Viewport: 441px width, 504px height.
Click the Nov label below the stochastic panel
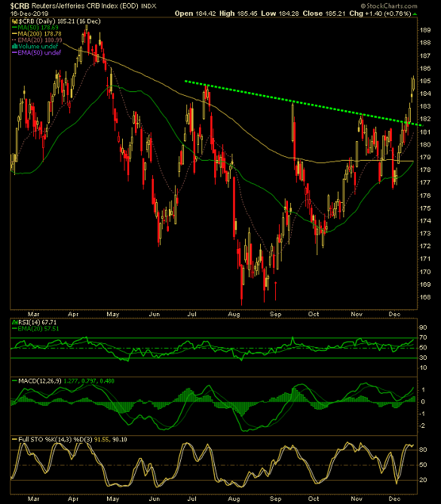click(357, 499)
